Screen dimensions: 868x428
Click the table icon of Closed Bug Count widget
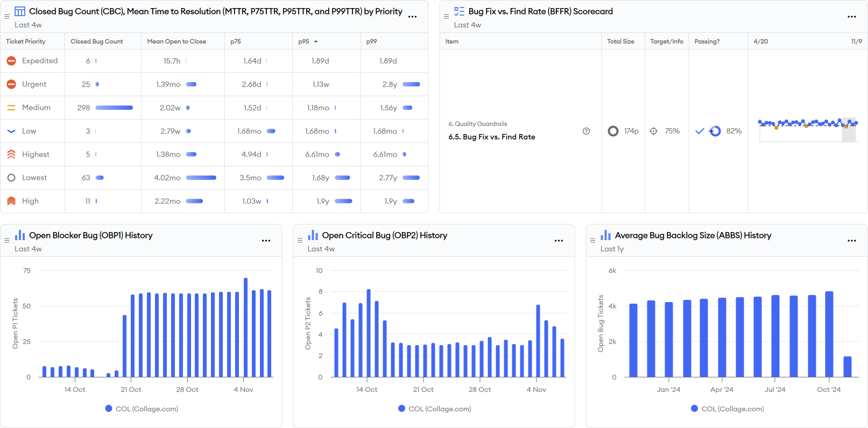point(20,11)
